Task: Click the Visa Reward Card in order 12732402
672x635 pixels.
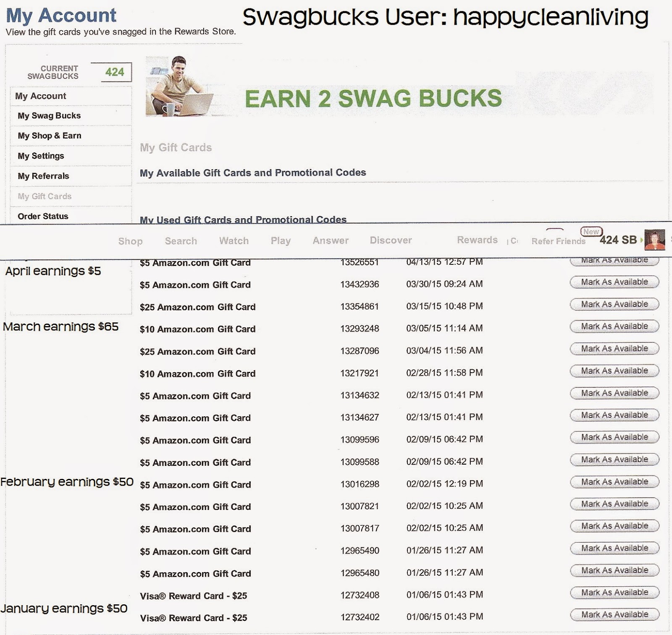Action: point(193,618)
